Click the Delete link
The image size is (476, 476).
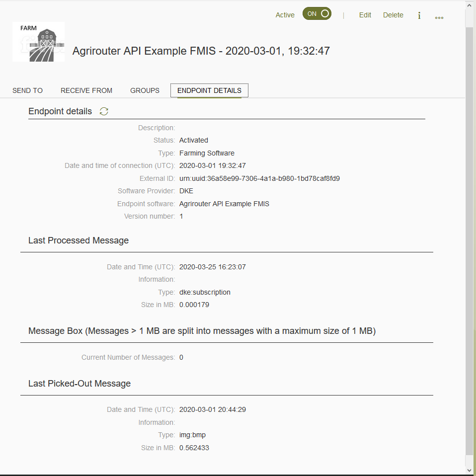tap(393, 15)
